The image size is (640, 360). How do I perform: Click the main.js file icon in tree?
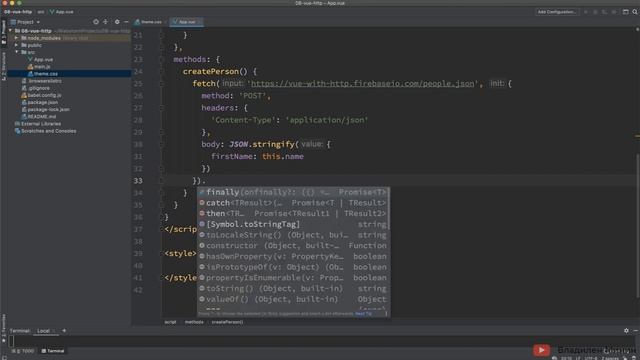pyautogui.click(x=30, y=67)
